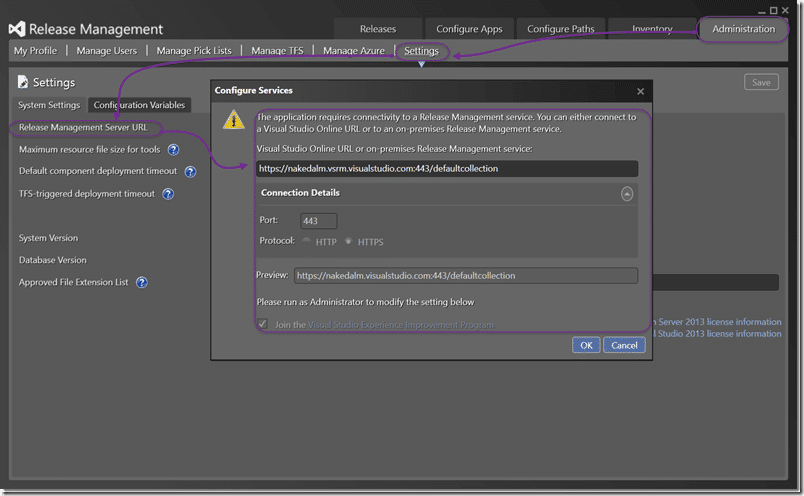Go to My Profile
This screenshot has height=496, width=804.
pyautogui.click(x=35, y=51)
